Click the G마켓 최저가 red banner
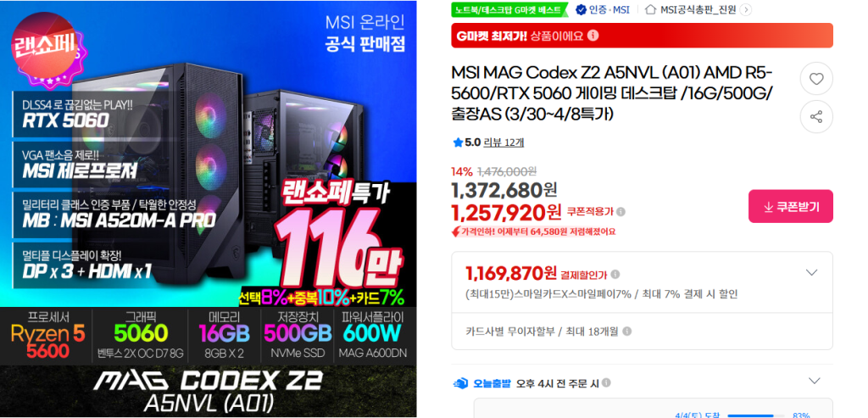This screenshot has height=418, width=868. 643,36
